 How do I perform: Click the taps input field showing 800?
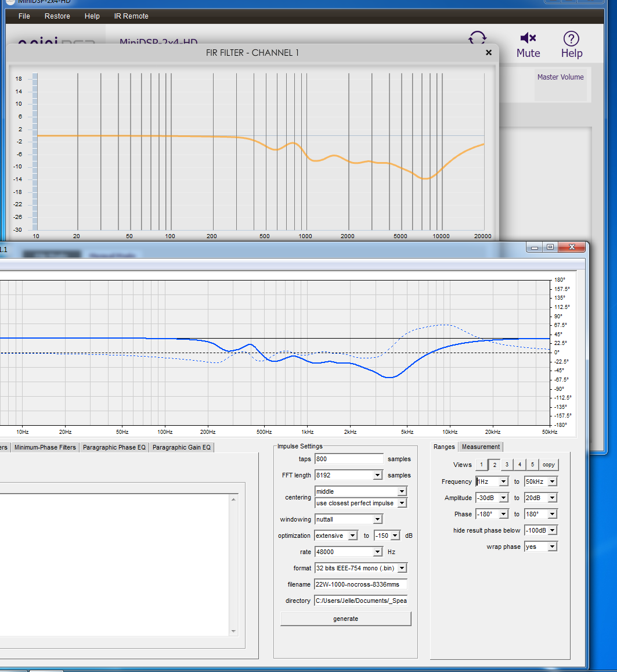(x=349, y=459)
